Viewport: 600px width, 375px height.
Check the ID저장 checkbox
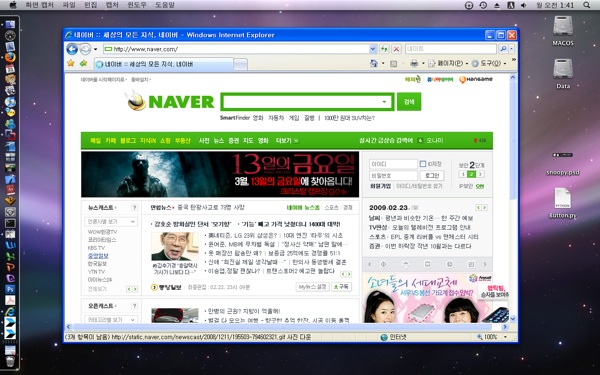[x=423, y=164]
